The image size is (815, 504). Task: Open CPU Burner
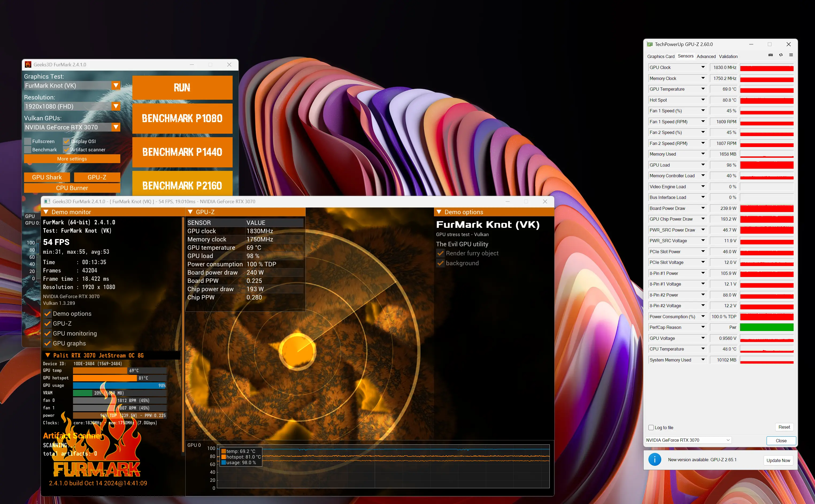pyautogui.click(x=72, y=188)
